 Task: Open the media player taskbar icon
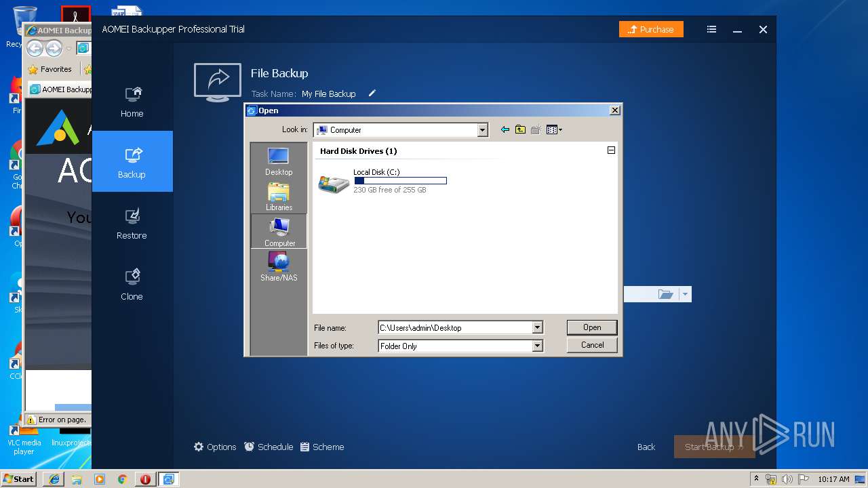click(100, 479)
